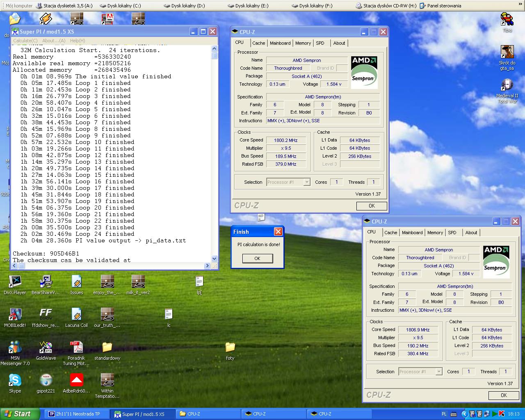Select the lp[ text file icon
525x420 pixels.
click(x=199, y=285)
